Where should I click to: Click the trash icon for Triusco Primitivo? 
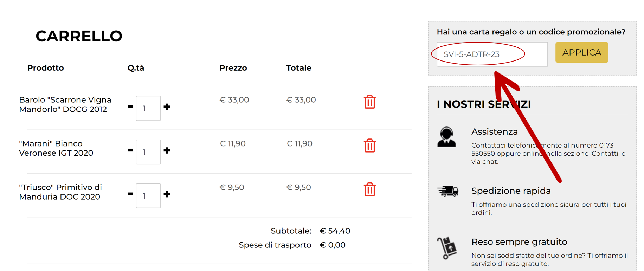click(369, 189)
